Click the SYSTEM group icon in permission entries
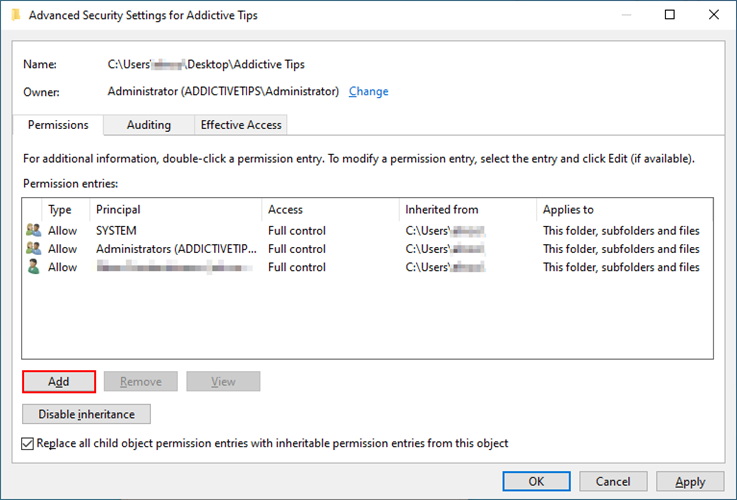This screenshot has height=500, width=737. (x=33, y=230)
